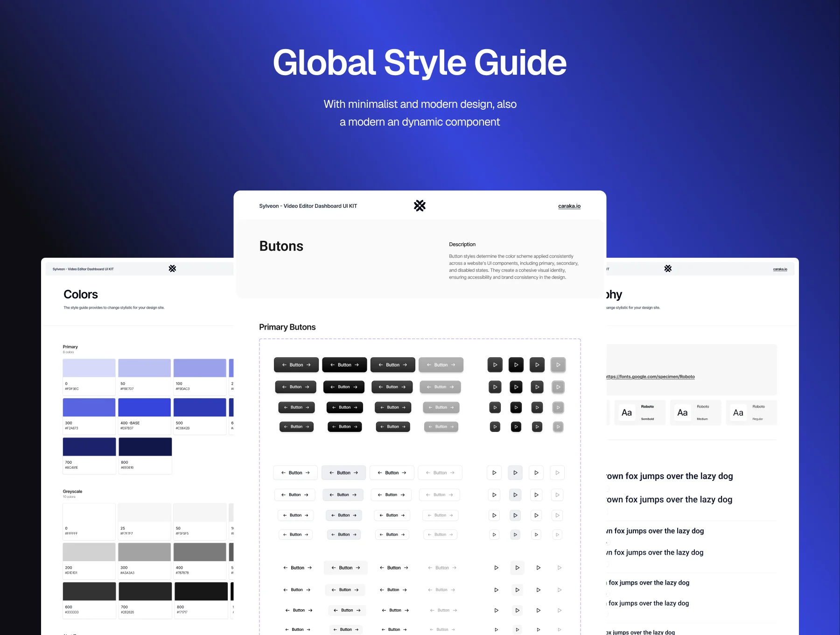Image resolution: width=840 pixels, height=635 pixels.
Task: Click the Aa Roboto Semibold font card
Action: tap(640, 412)
